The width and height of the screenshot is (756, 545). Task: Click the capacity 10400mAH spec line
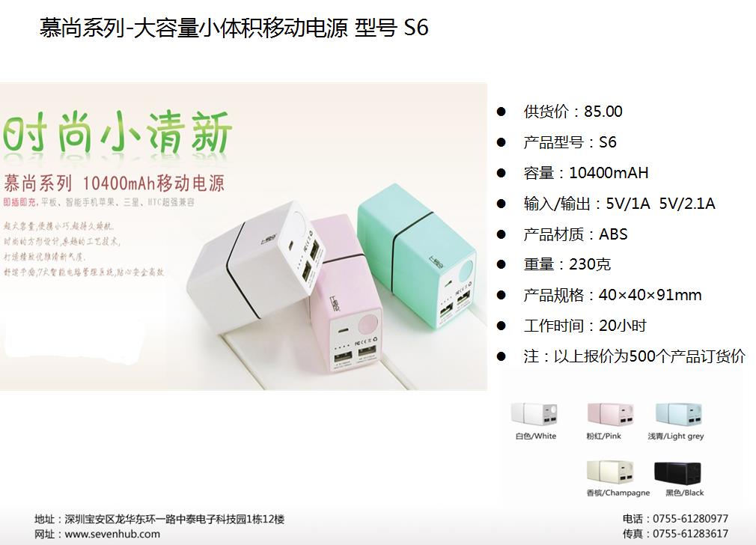click(586, 173)
